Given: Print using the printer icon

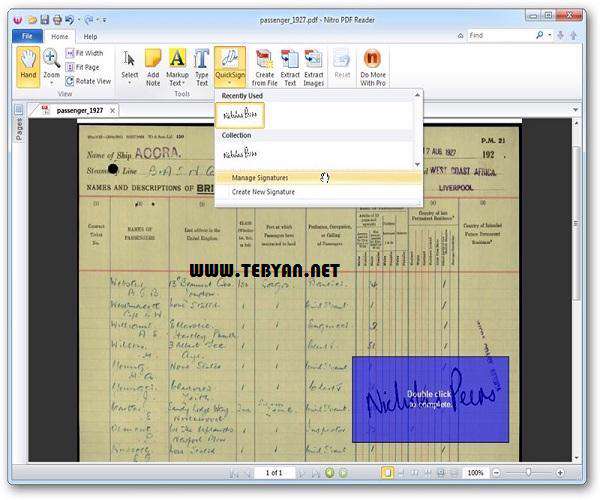Looking at the screenshot, I should click(57, 20).
